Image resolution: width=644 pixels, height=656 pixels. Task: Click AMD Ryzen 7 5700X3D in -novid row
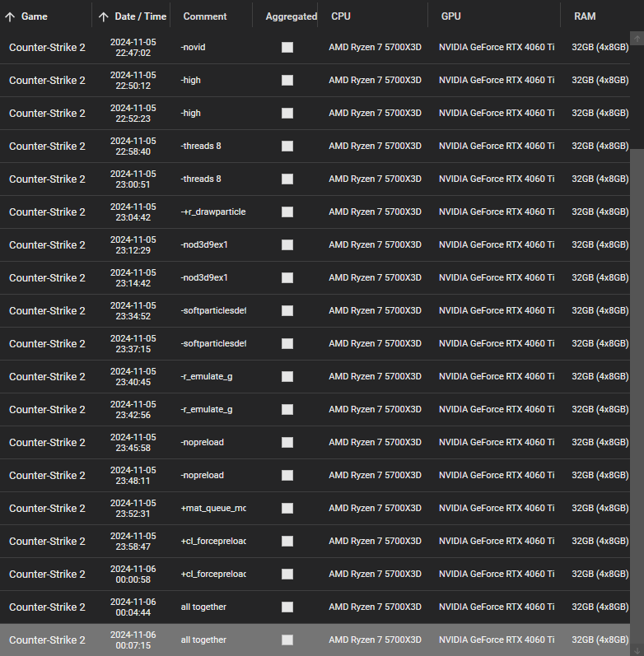point(376,47)
